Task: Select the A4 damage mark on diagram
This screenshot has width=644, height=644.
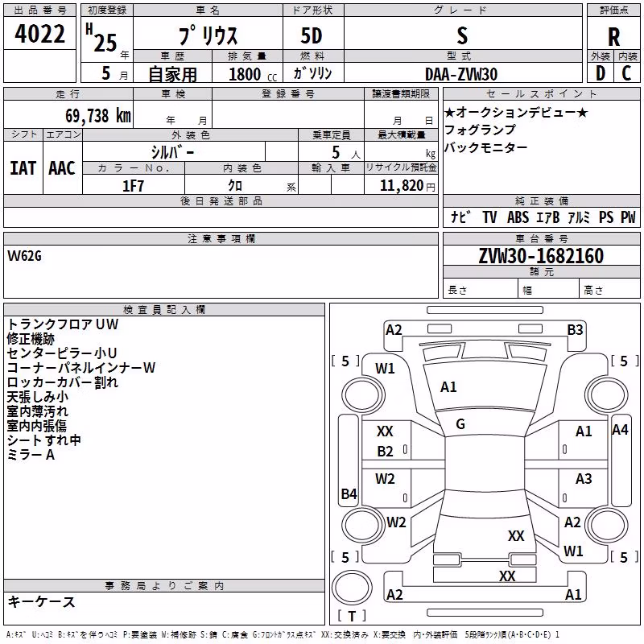Action: click(620, 430)
